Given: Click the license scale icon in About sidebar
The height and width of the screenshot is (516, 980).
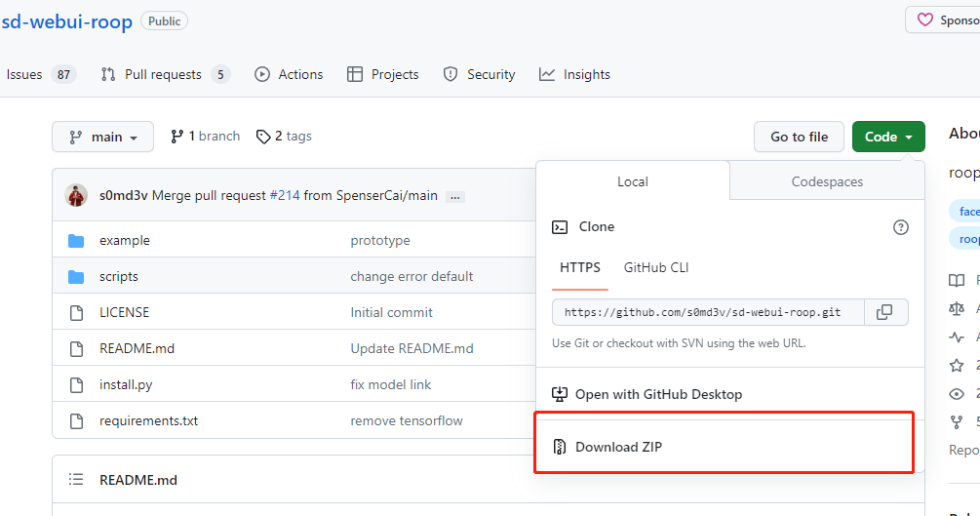Looking at the screenshot, I should pyautogui.click(x=957, y=308).
